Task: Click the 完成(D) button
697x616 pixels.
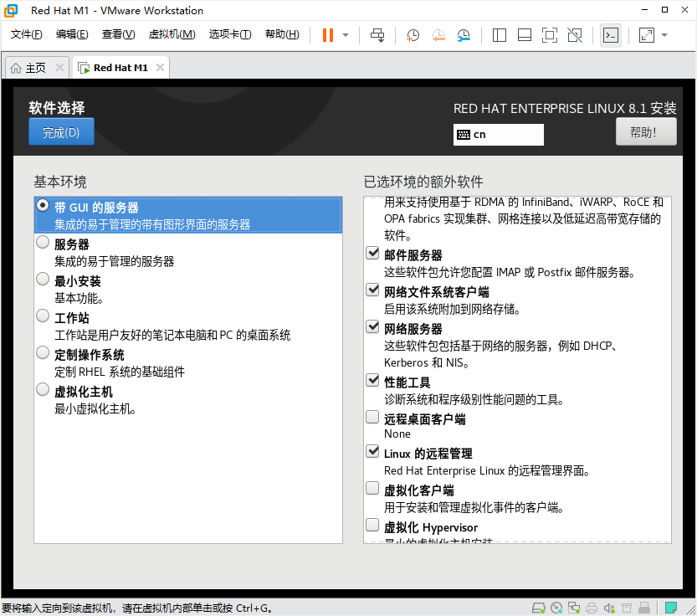Action: pos(61,131)
